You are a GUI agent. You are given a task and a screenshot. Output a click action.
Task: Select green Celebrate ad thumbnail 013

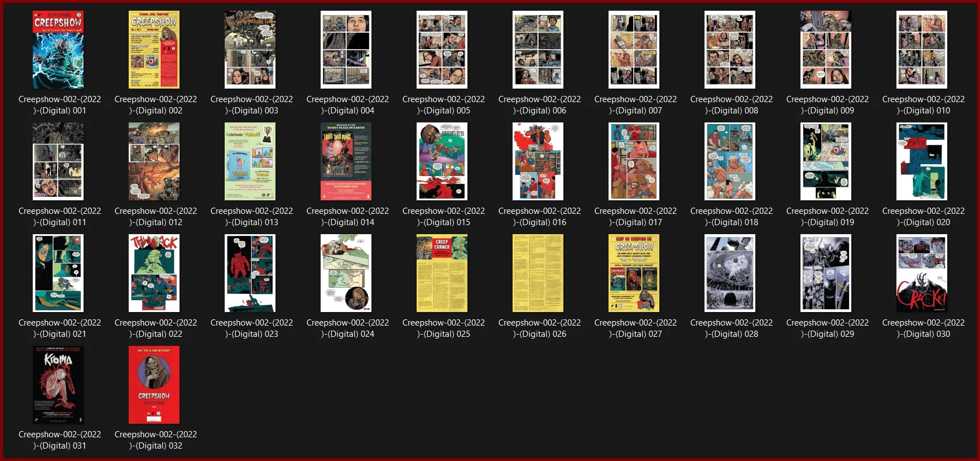tap(250, 161)
